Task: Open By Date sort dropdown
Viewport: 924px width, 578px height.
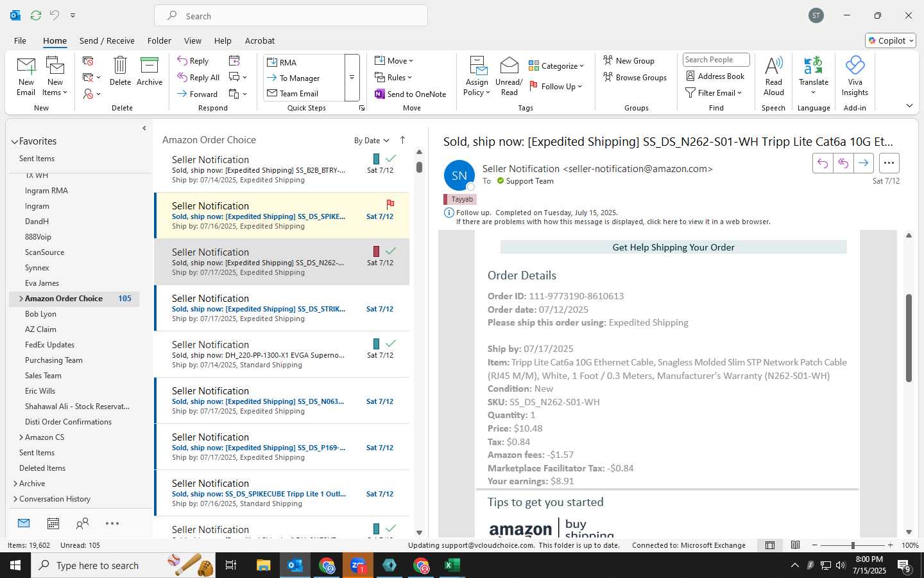Action: [372, 141]
